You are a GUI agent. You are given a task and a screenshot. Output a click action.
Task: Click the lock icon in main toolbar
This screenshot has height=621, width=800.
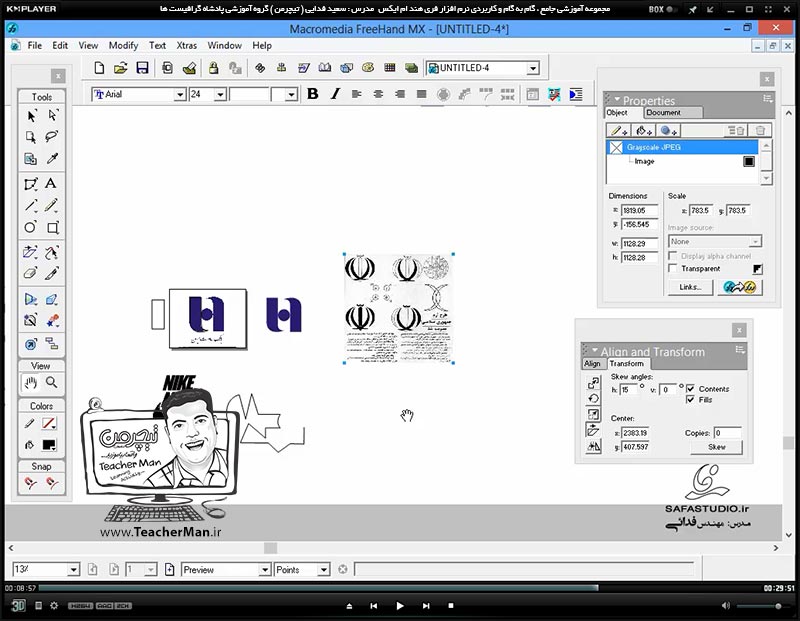(x=213, y=68)
